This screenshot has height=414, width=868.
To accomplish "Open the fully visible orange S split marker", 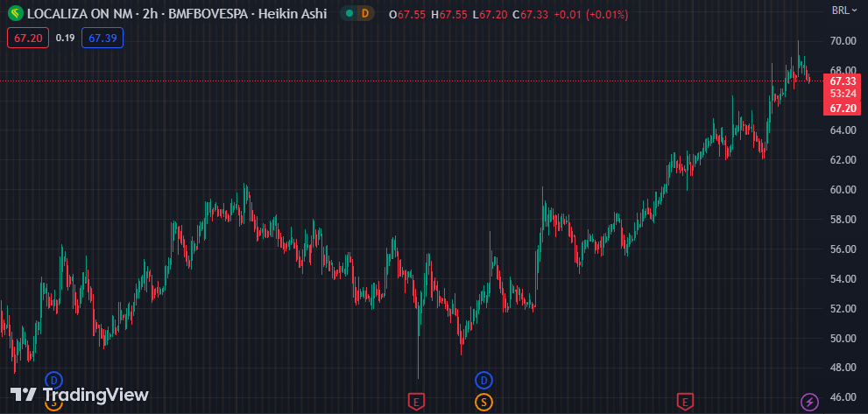I will pyautogui.click(x=483, y=401).
